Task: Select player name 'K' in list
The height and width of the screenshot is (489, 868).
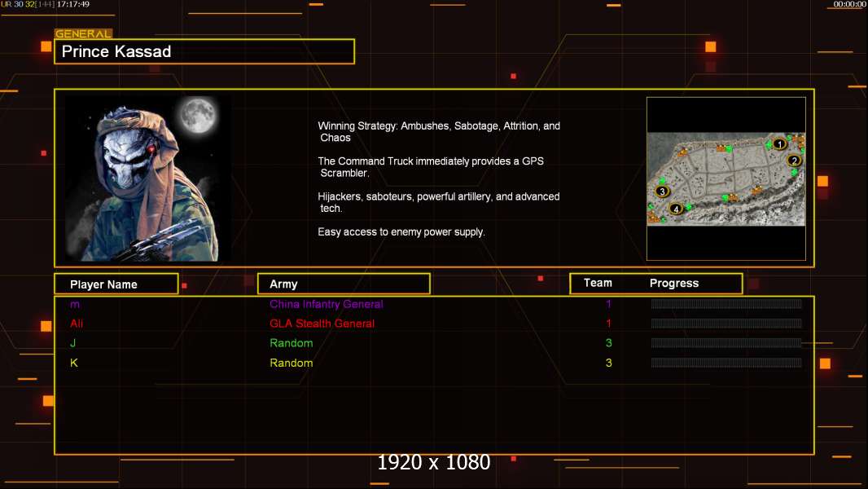Action: coord(73,363)
